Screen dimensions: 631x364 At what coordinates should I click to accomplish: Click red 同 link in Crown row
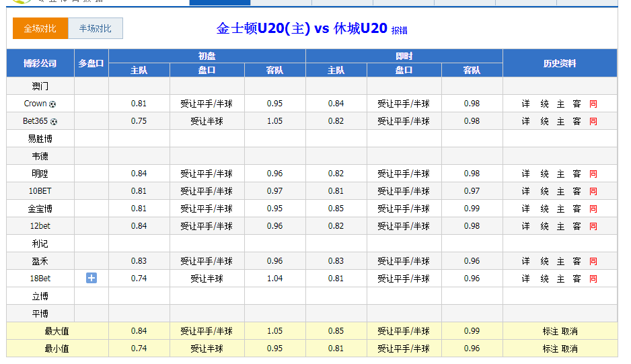coord(593,104)
